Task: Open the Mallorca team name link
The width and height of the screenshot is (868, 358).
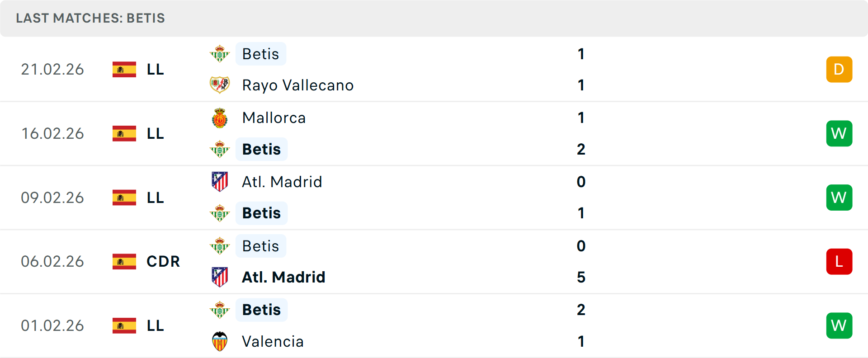Action: [274, 118]
